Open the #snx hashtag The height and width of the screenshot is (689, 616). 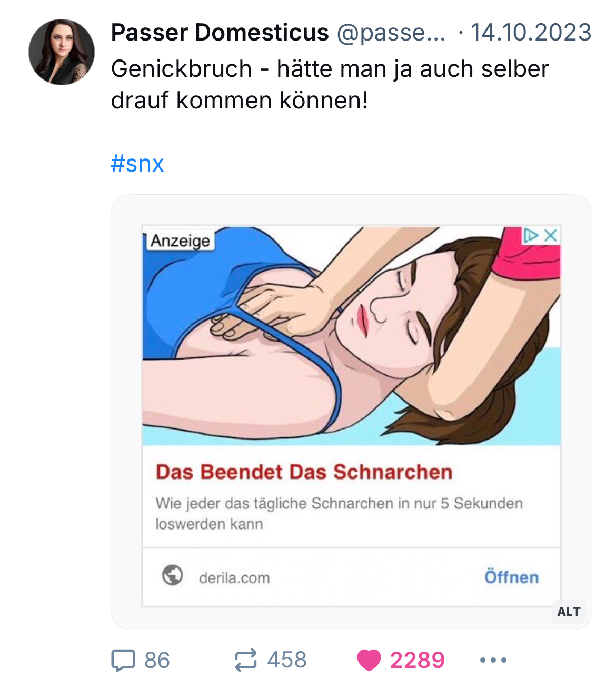pyautogui.click(x=137, y=164)
